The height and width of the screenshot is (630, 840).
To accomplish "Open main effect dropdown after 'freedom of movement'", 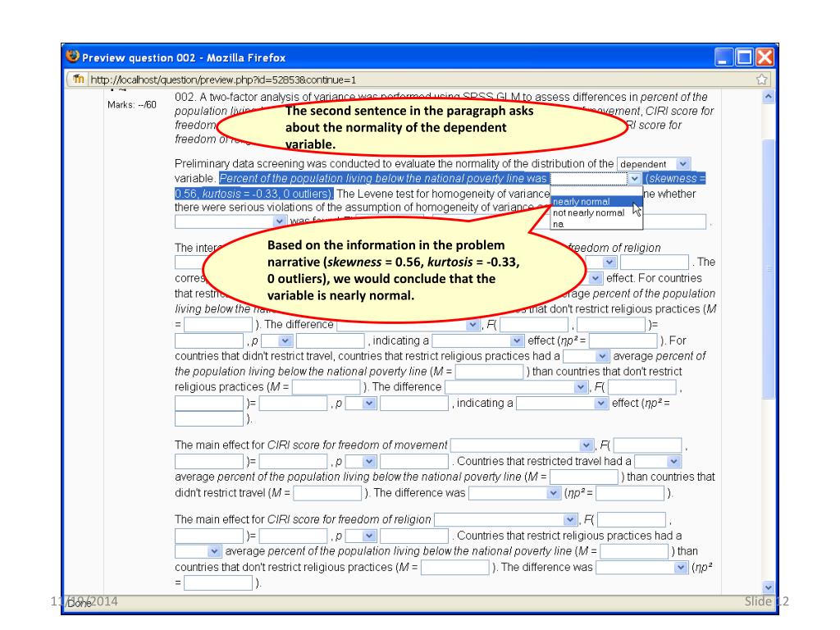I will coord(523,445).
